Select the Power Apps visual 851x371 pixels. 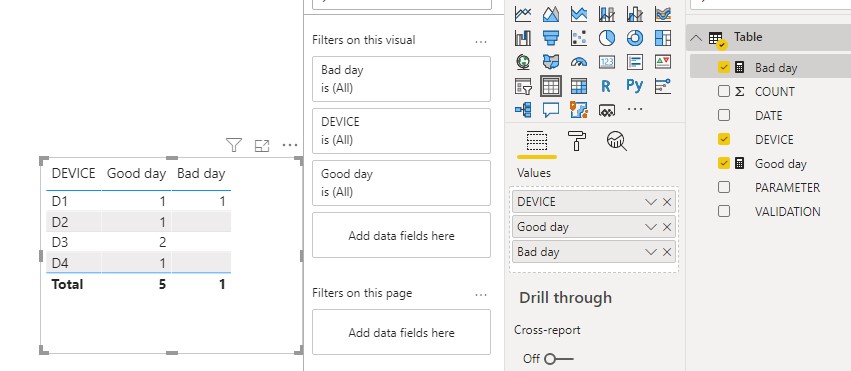[x=607, y=110]
